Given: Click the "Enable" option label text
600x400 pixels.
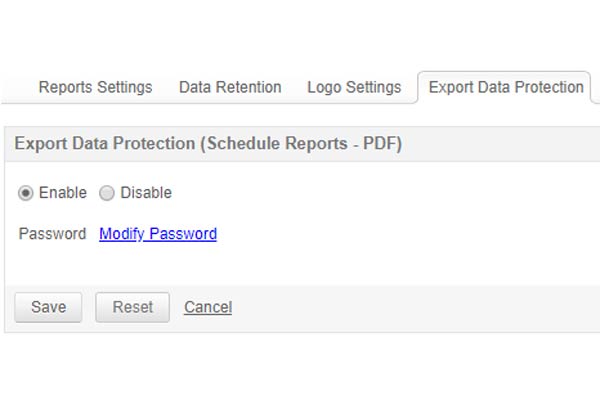Looking at the screenshot, I should (63, 193).
